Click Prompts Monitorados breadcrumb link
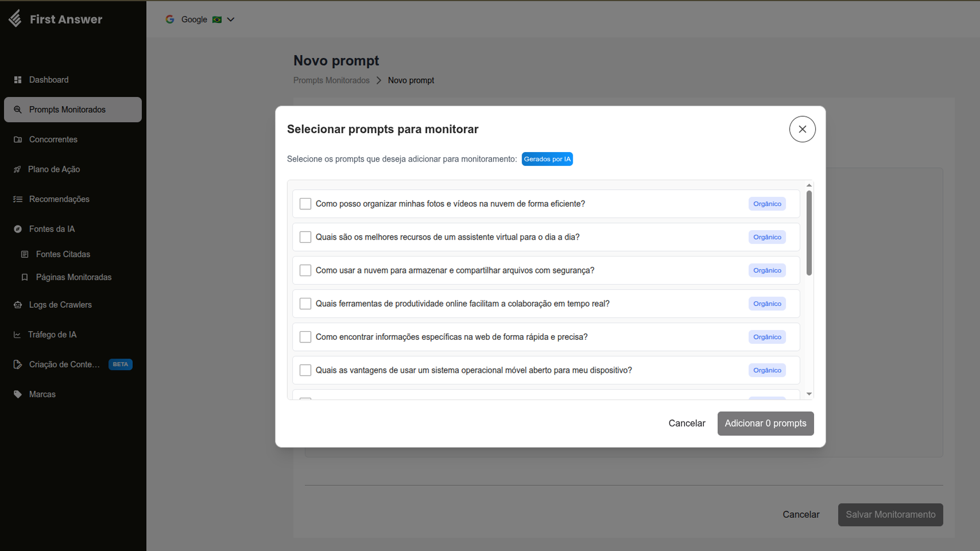This screenshot has width=980, height=551. 331,81
